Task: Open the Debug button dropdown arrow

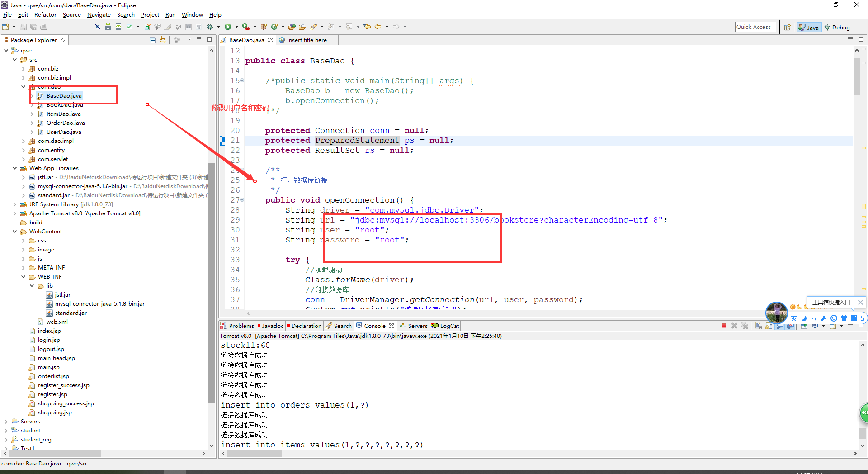Action: (218, 27)
